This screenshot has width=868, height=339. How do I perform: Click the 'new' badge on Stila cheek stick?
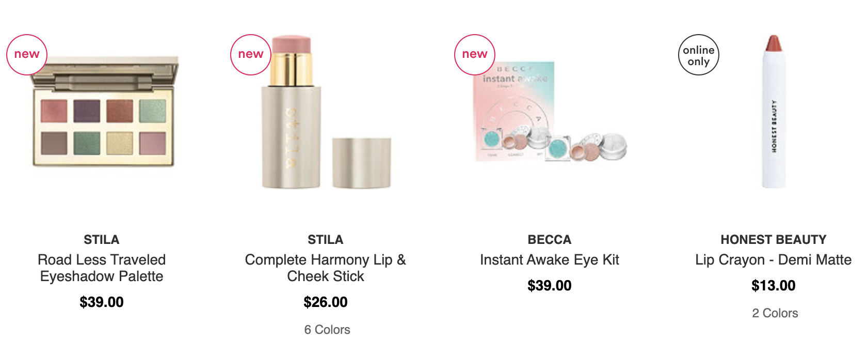tap(251, 55)
